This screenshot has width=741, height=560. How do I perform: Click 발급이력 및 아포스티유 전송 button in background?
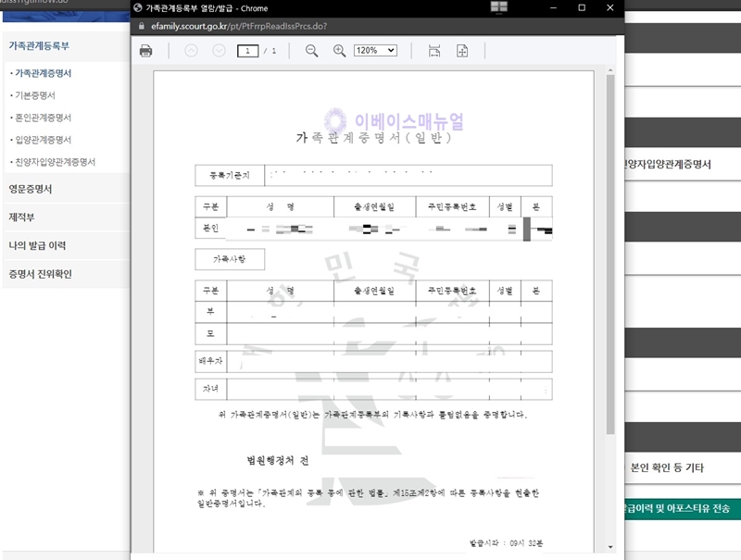(x=683, y=508)
